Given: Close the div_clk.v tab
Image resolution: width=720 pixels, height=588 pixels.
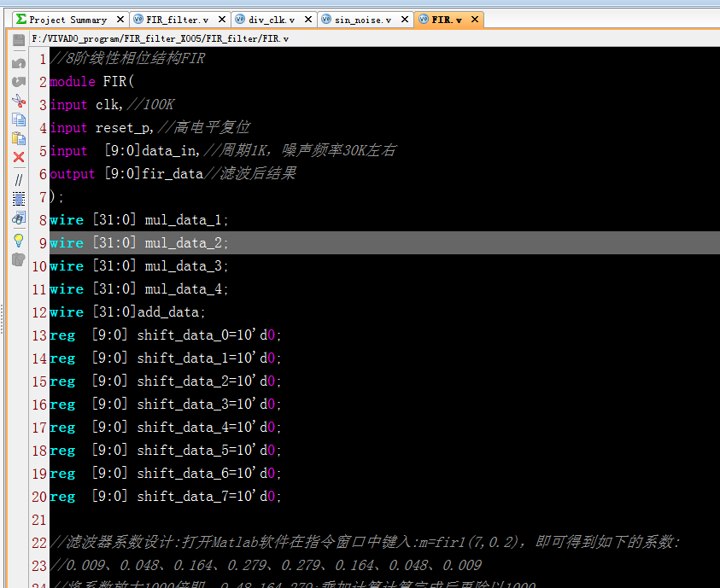Looking at the screenshot, I should coord(308,18).
